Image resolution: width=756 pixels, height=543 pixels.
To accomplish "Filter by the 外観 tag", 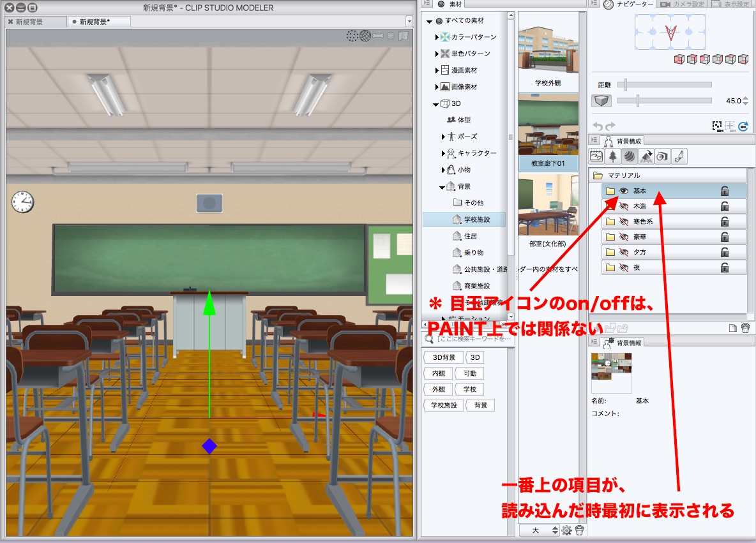I will point(438,389).
